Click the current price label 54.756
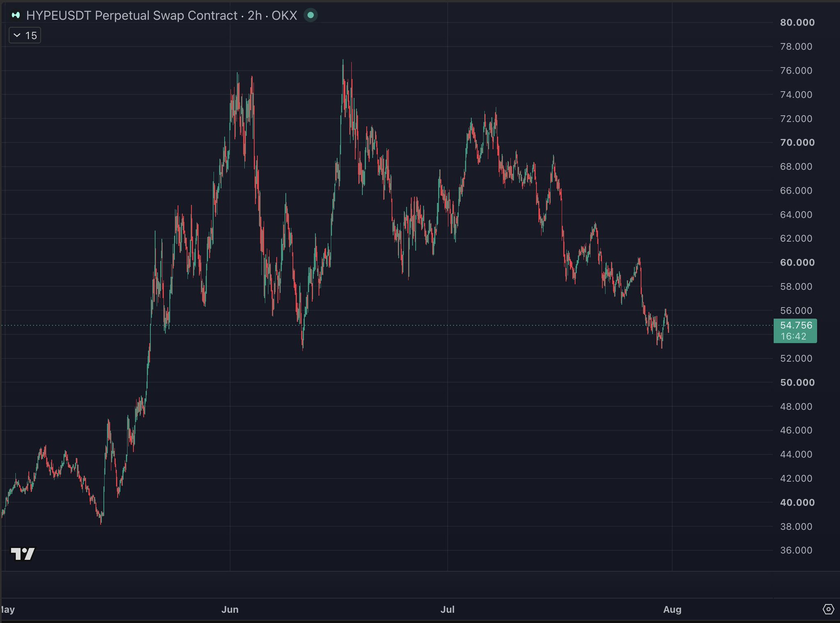 796,325
